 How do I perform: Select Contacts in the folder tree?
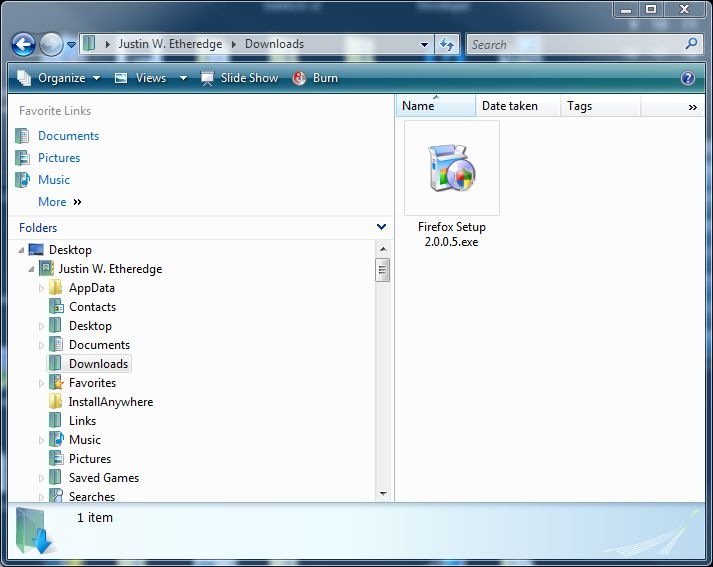pos(92,307)
